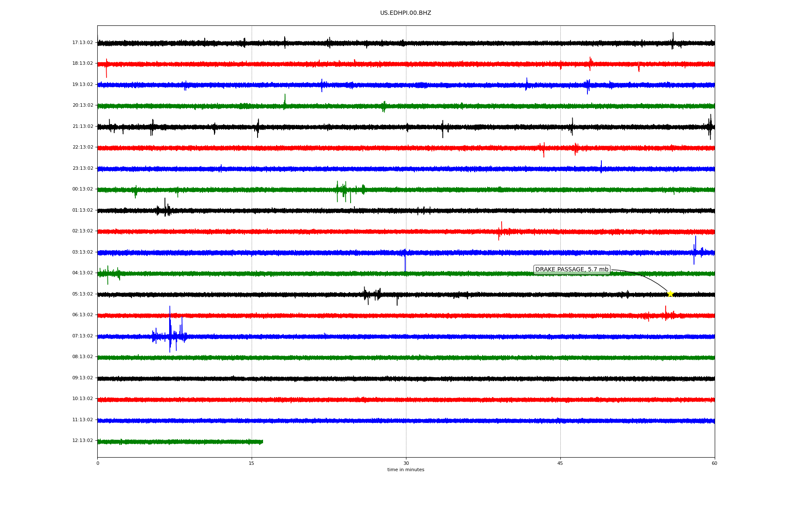Click the x-axis tick label 45
Viewport: 812px width, 508px height.
[x=560, y=464]
